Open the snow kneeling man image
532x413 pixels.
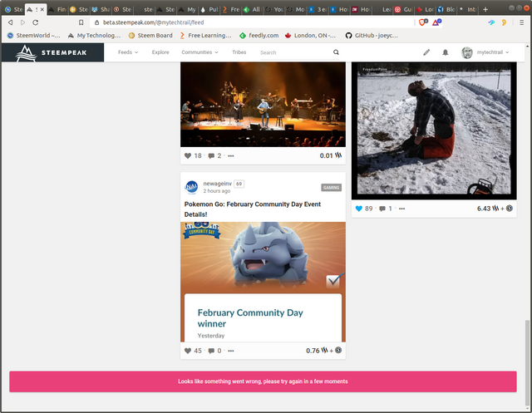tap(434, 131)
